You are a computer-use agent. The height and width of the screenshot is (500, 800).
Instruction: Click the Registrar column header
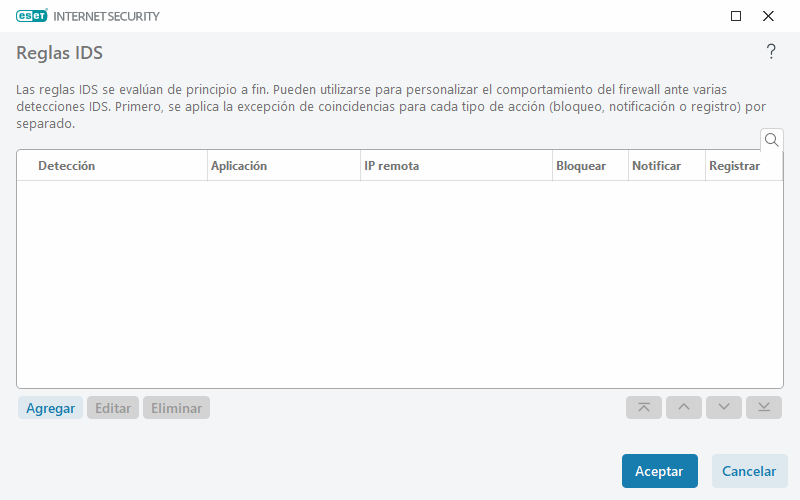tap(744, 166)
